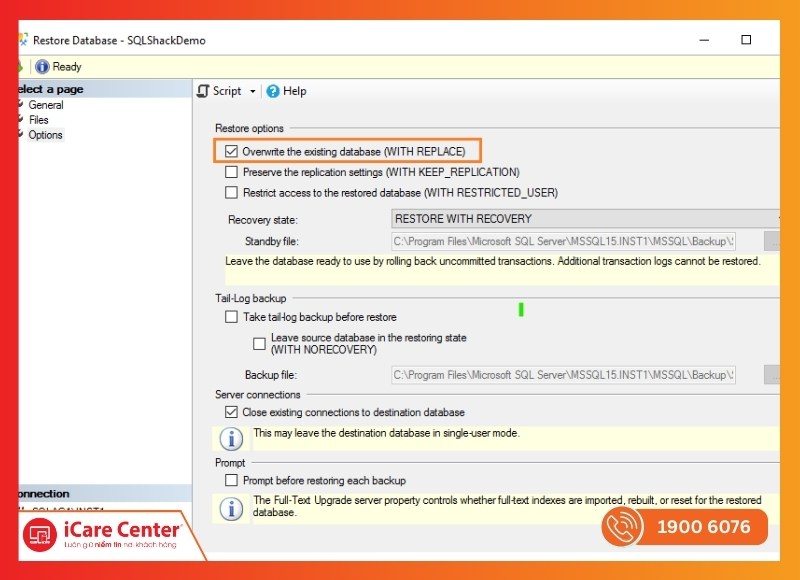Click the 'Recovery state:' label
This screenshot has width=800, height=580.
point(263,220)
